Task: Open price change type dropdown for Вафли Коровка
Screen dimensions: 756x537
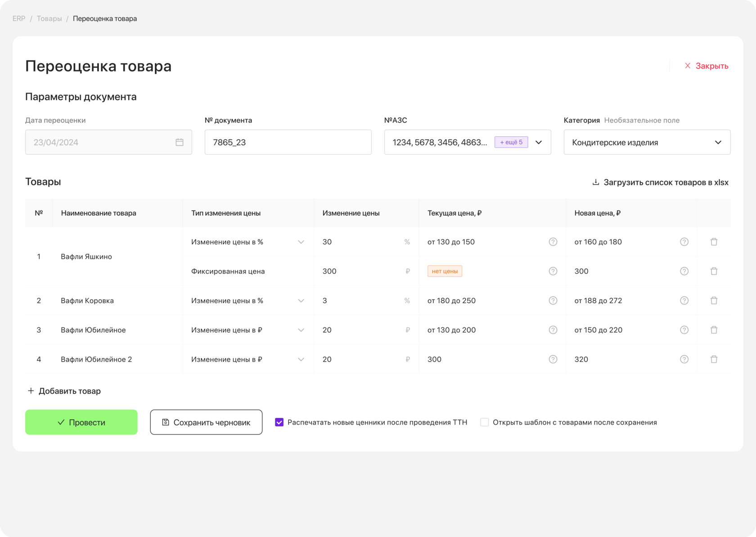Action: pos(301,300)
